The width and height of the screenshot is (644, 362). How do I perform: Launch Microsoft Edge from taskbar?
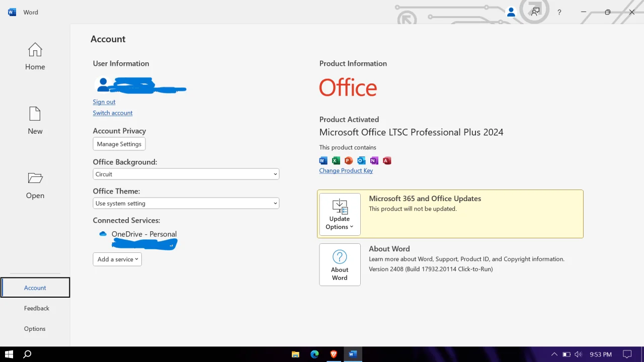[314, 354]
